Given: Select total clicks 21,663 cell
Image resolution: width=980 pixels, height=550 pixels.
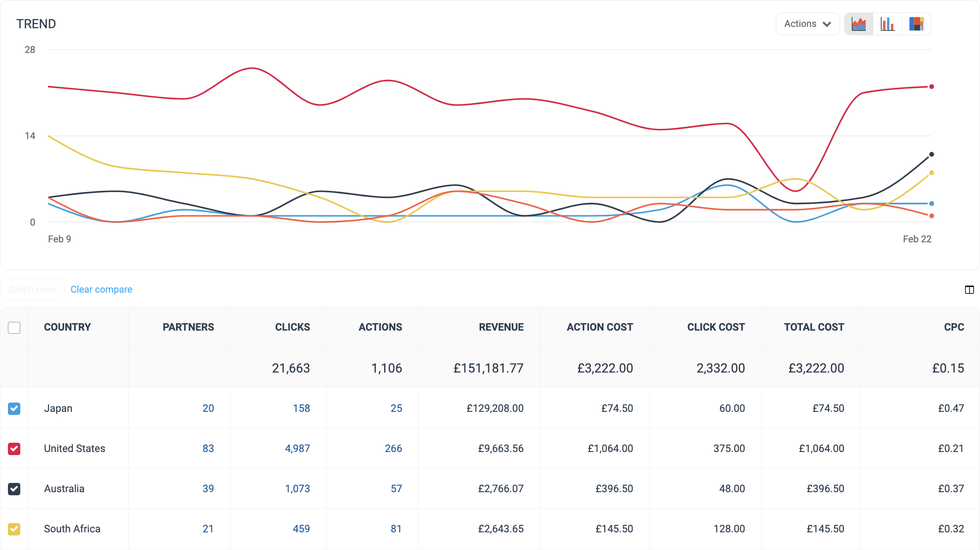Looking at the screenshot, I should pyautogui.click(x=278, y=368).
